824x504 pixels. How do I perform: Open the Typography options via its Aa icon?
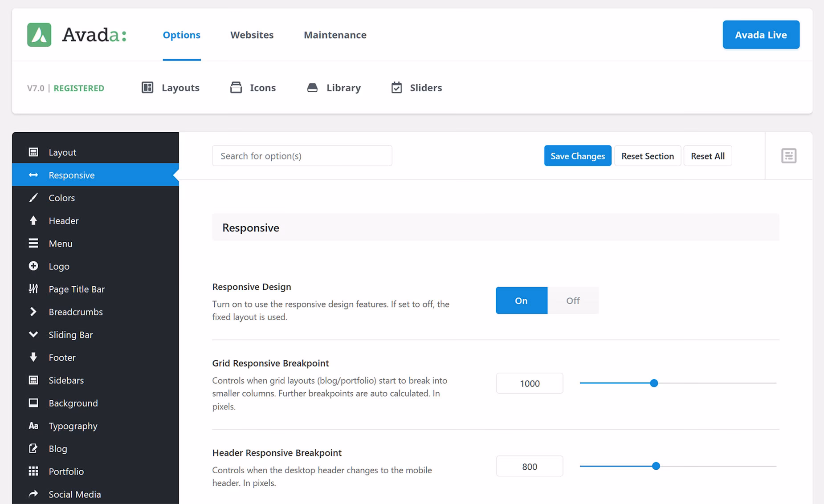pos(33,426)
